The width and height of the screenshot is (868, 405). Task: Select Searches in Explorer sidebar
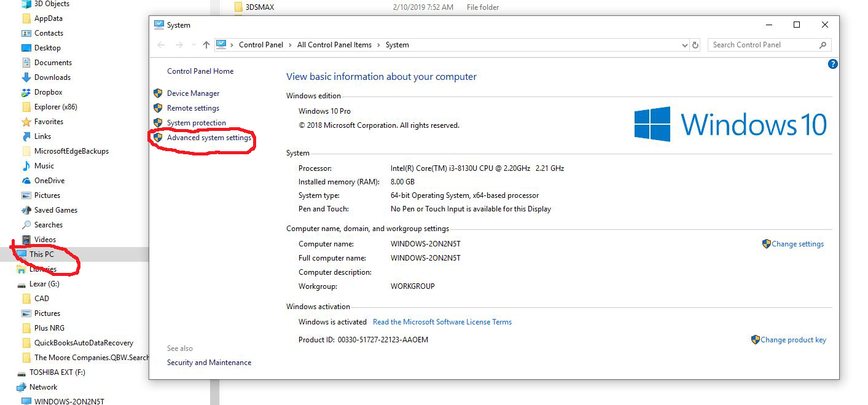pyautogui.click(x=49, y=225)
